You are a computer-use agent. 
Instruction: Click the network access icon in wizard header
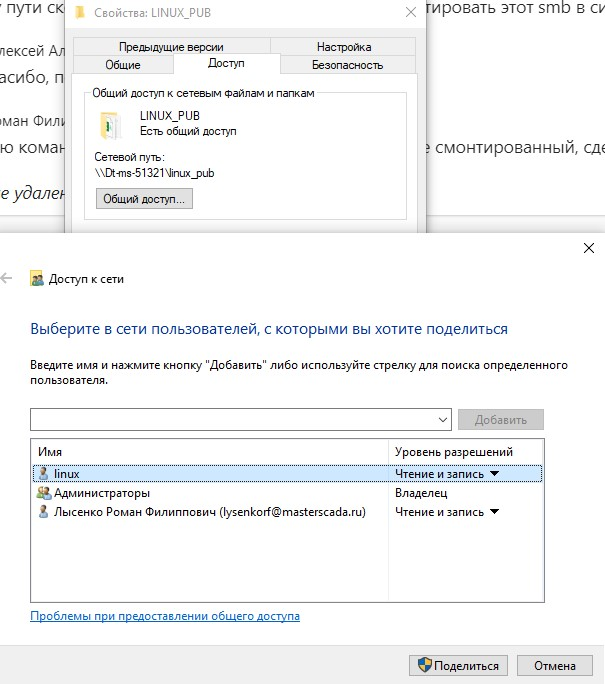(x=37, y=280)
